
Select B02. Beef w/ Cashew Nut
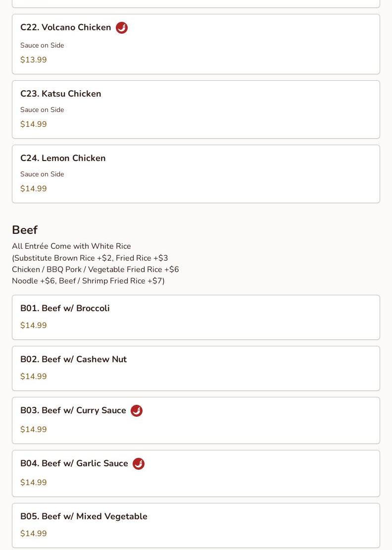coord(196,368)
